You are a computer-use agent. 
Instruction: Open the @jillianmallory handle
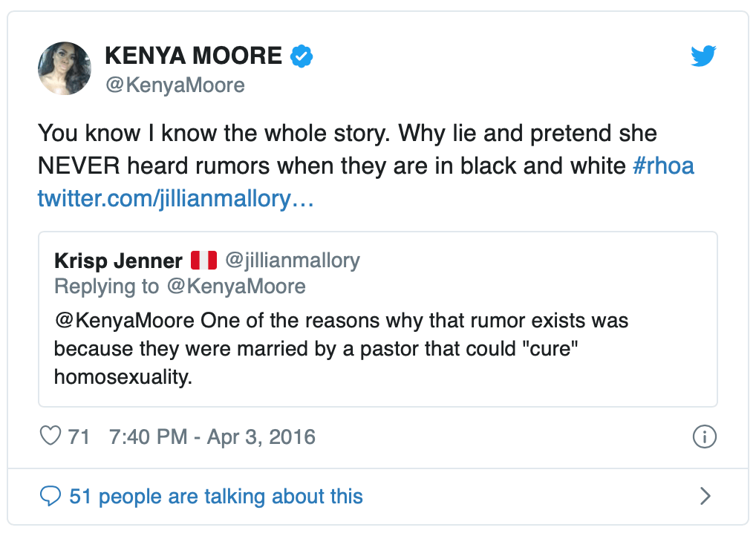[x=292, y=261]
